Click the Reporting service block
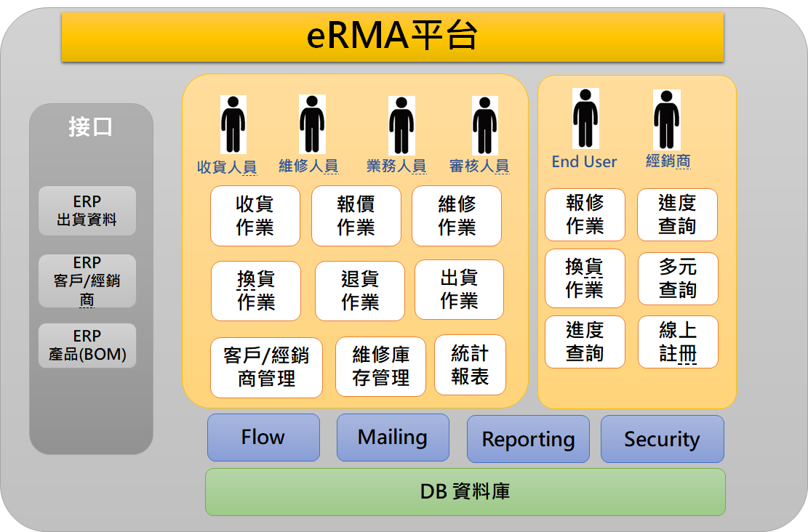 pyautogui.click(x=528, y=439)
